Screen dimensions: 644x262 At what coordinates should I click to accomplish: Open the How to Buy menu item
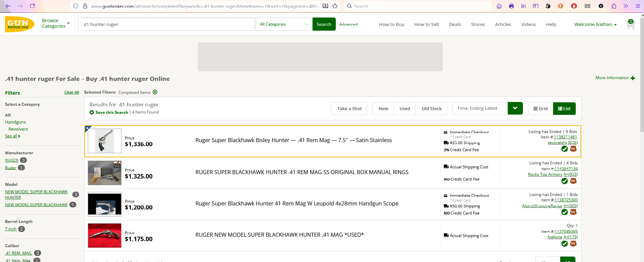click(392, 24)
